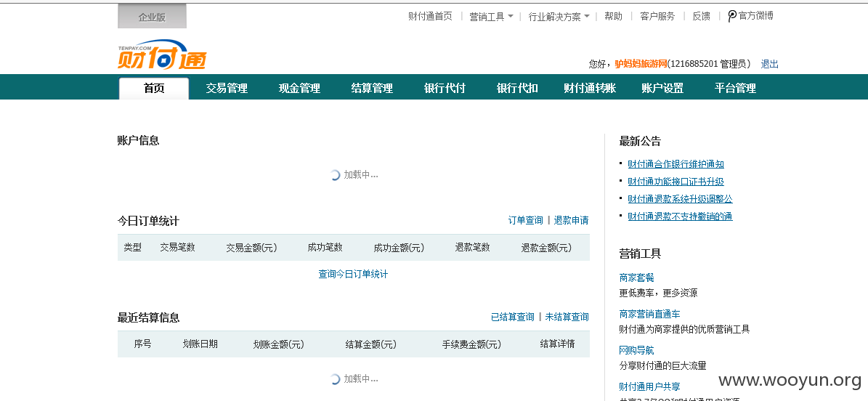Click the 划账日期 column header

pyautogui.click(x=200, y=344)
